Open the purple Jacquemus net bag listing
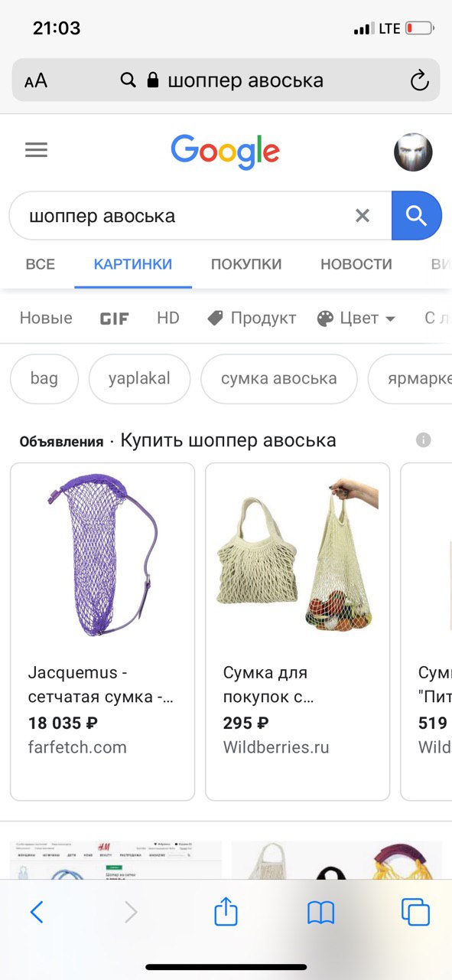Screen dimensions: 452x980 [102, 632]
